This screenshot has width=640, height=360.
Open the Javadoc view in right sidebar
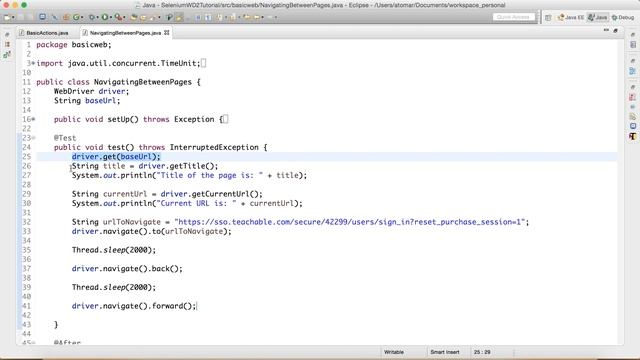coord(633,107)
